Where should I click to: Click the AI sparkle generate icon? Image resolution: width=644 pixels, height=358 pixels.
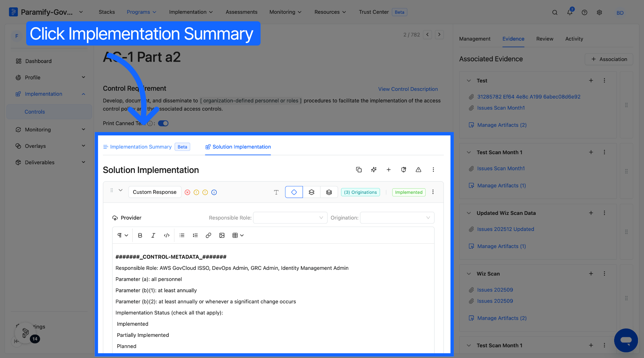point(374,170)
